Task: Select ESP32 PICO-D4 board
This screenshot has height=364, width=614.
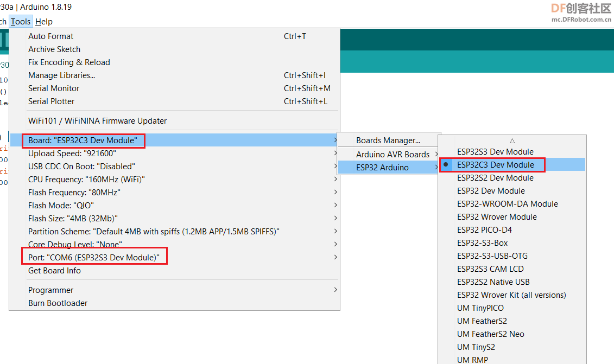Action: pos(512,230)
